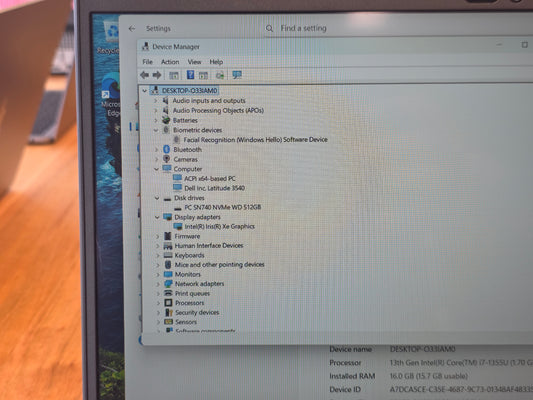Click the monitor icon at toolbar end

pos(237,75)
